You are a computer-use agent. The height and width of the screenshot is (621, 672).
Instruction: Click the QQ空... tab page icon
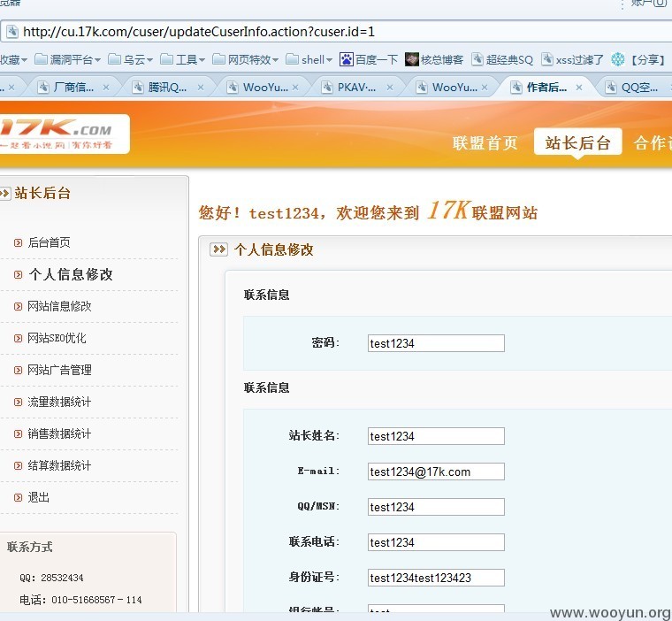[x=611, y=88]
